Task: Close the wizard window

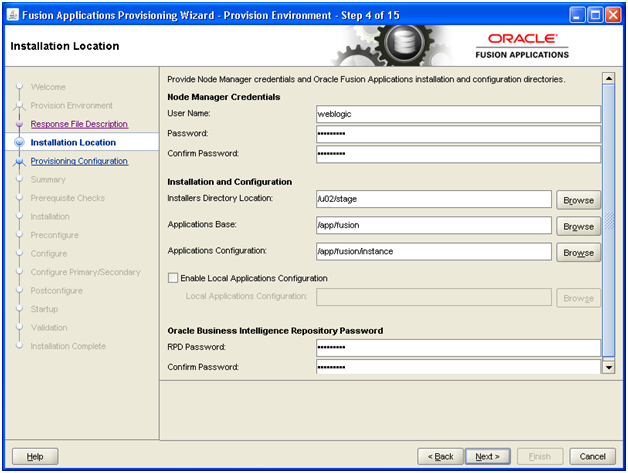Action: click(x=613, y=15)
